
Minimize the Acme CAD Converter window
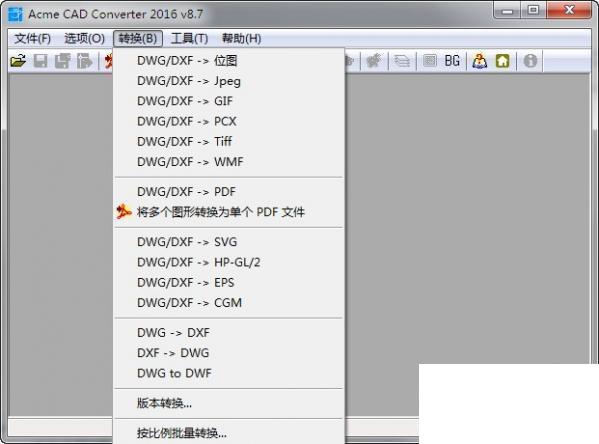pos(507,10)
